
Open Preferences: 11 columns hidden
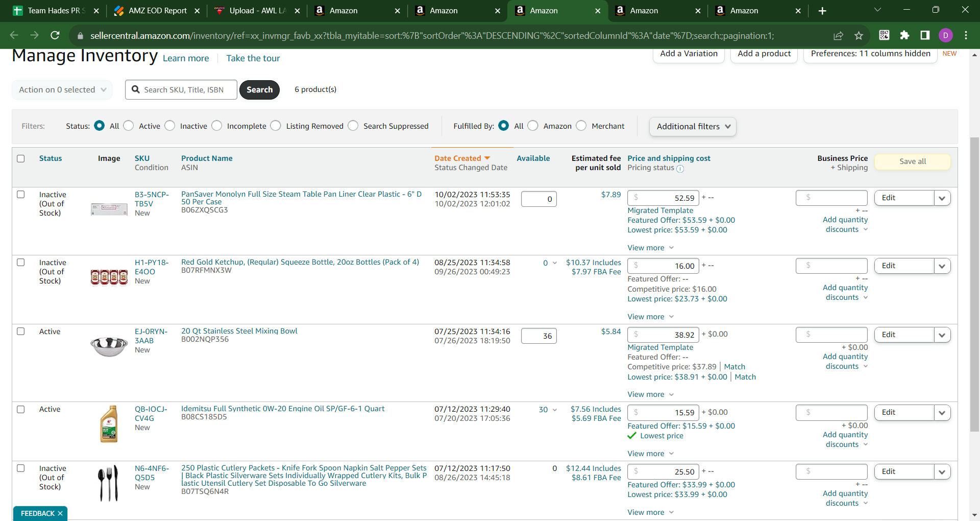coord(870,54)
